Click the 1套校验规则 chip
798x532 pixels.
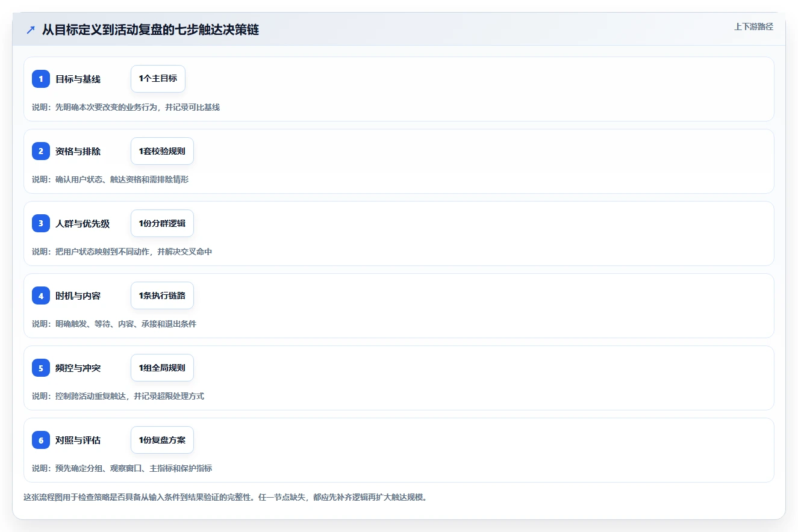click(x=162, y=151)
